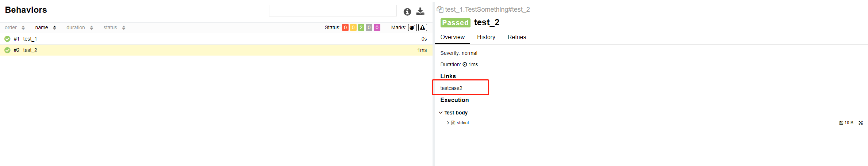This screenshot has width=868, height=166.
Task: Click the test_1.TestSomething#test_2 full name
Action: 487,10
